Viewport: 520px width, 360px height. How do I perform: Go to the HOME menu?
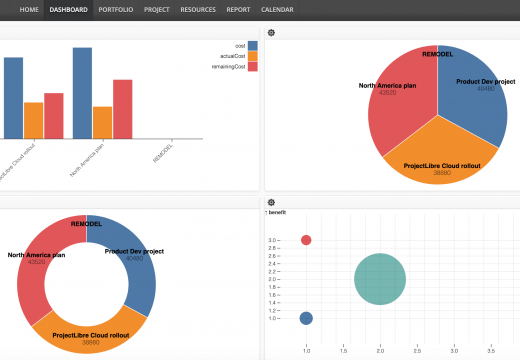coord(29,10)
